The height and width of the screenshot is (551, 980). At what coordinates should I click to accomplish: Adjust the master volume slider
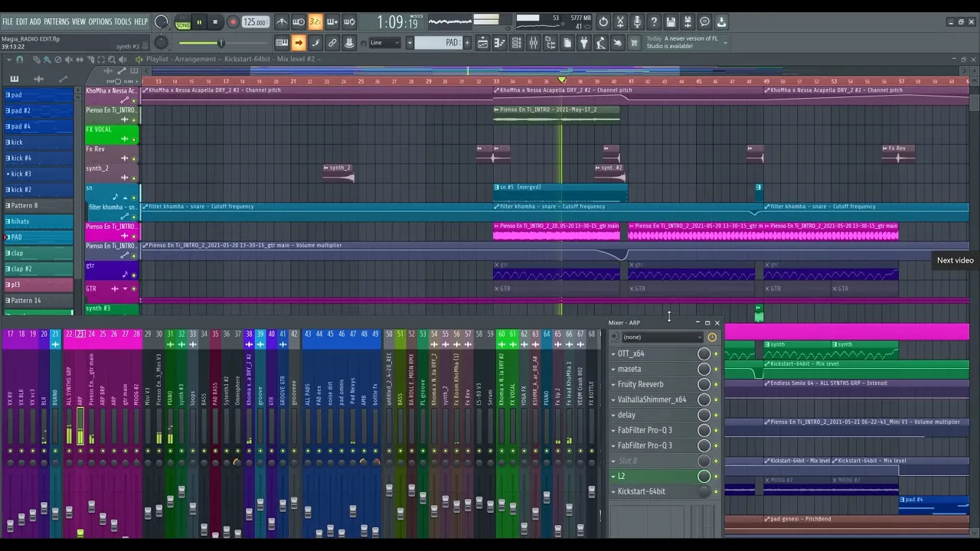[222, 43]
